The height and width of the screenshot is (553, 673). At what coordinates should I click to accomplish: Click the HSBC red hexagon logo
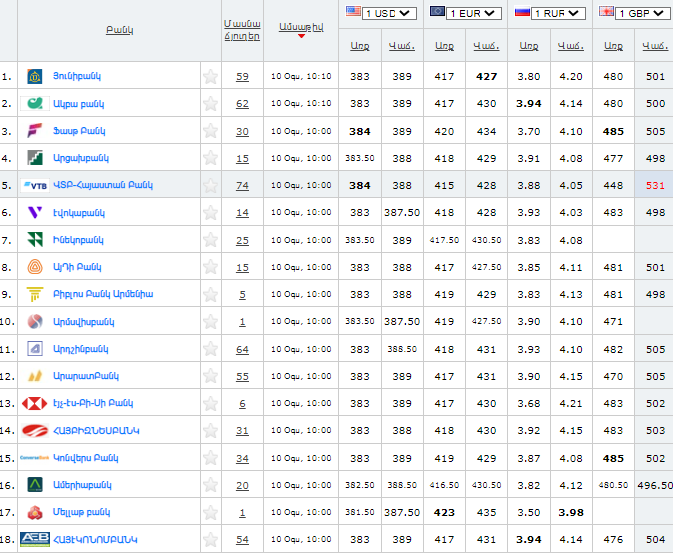[35, 403]
